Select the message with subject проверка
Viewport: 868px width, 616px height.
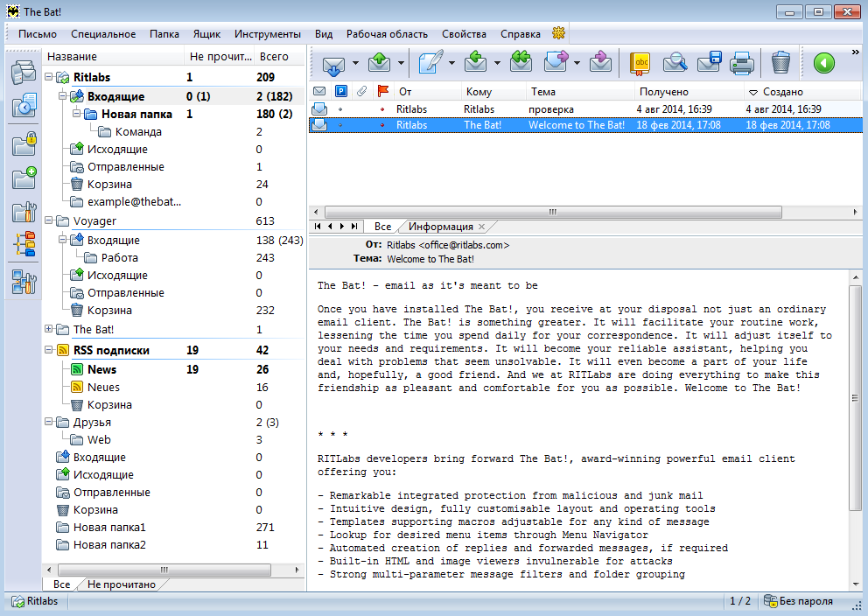[585, 109]
